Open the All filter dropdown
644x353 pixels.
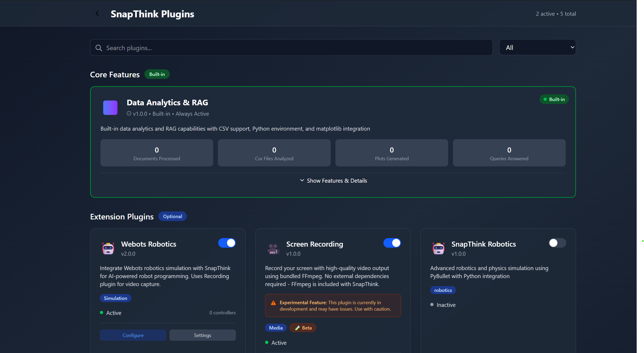[x=537, y=47]
